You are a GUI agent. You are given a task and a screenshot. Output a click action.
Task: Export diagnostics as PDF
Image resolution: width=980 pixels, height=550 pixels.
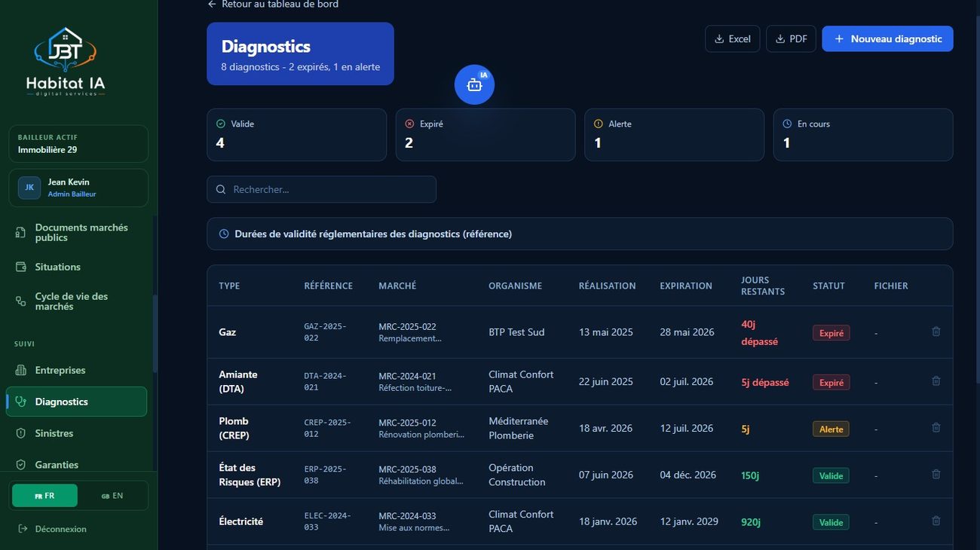click(x=791, y=39)
